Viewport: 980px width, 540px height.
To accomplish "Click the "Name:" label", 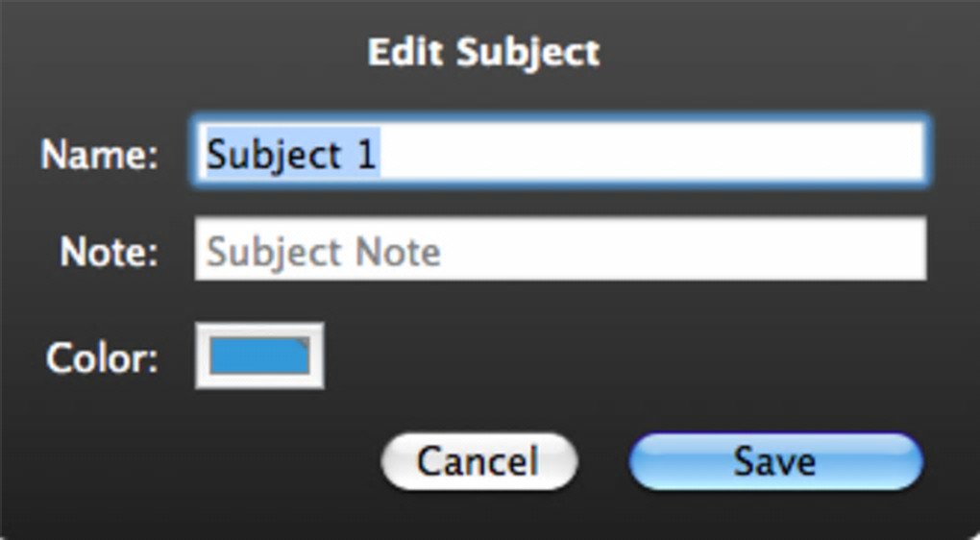I will 99,155.
